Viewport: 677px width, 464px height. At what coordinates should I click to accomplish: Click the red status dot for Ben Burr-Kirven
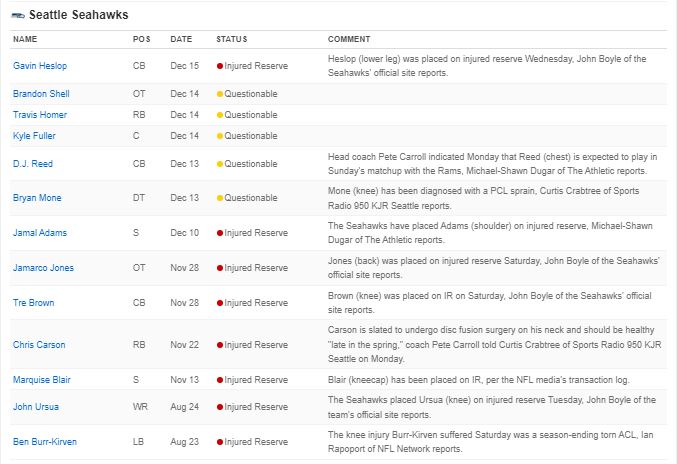tap(220, 442)
